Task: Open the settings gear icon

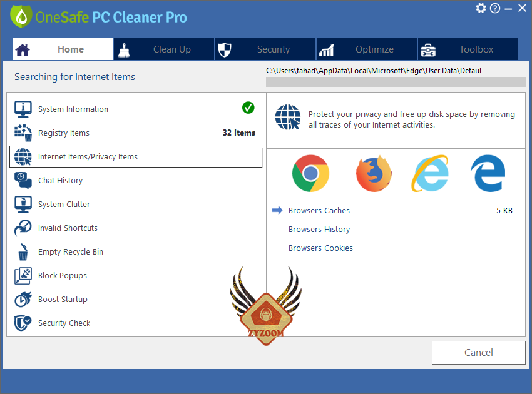Action: coord(481,8)
